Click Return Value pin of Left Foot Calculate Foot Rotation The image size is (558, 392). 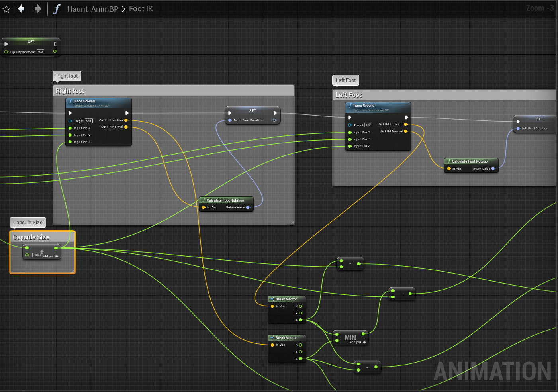(x=493, y=169)
